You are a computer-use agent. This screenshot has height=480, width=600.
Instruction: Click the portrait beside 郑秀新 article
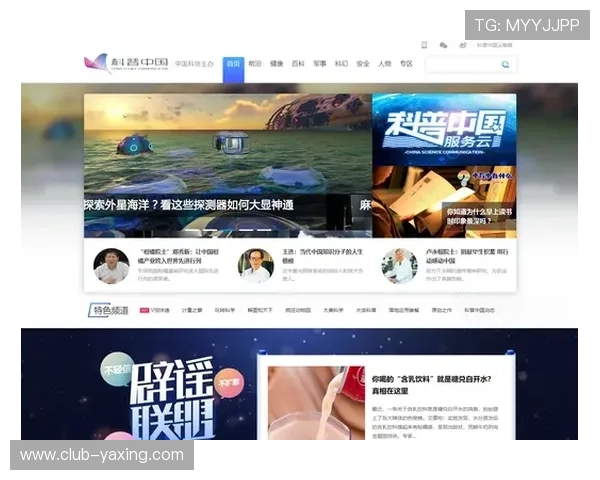click(111, 266)
